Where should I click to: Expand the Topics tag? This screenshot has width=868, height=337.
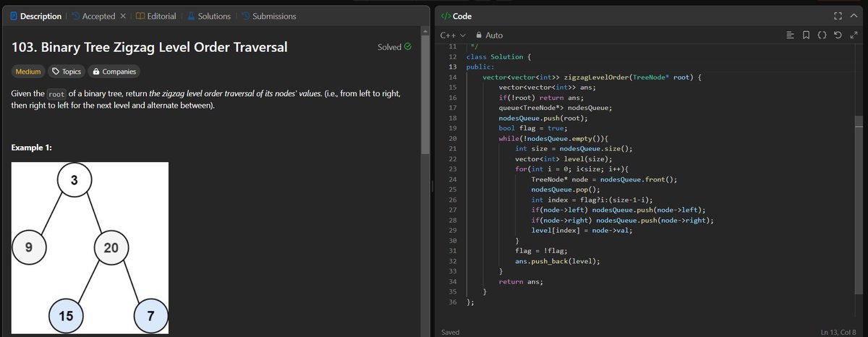click(x=66, y=72)
